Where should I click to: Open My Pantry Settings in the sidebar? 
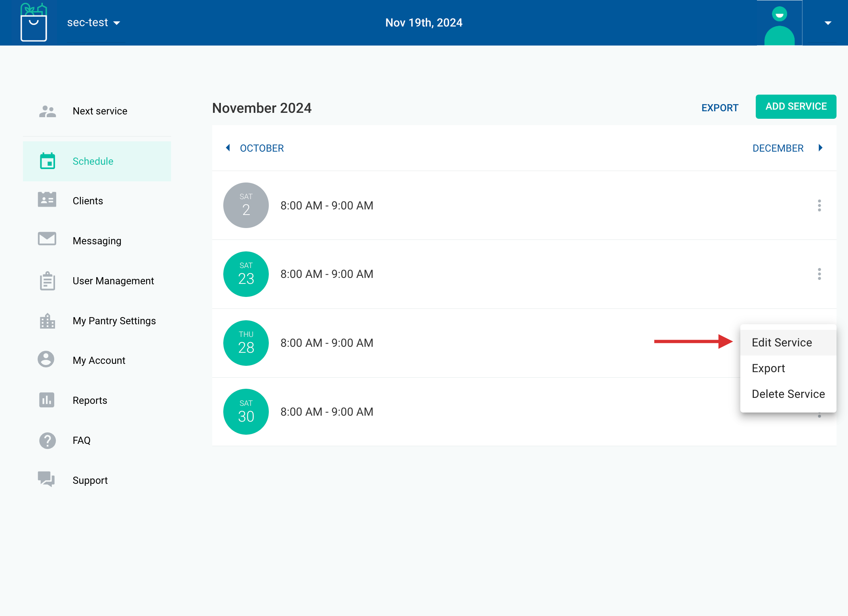[97, 321]
